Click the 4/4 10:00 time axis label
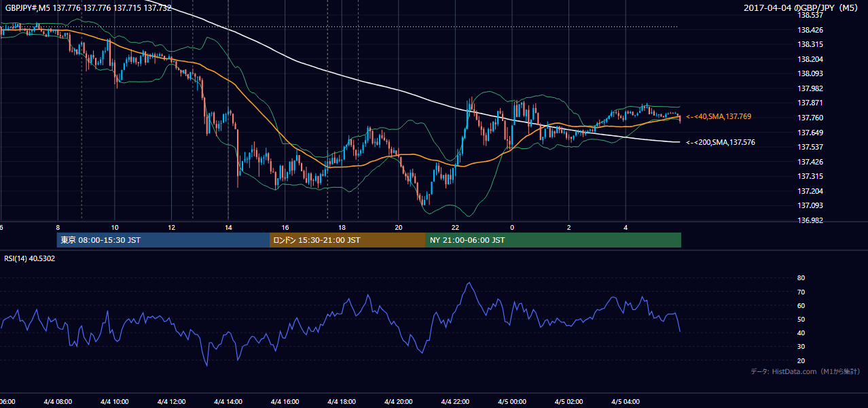Viewport: 868px width, 408px height. (x=114, y=402)
